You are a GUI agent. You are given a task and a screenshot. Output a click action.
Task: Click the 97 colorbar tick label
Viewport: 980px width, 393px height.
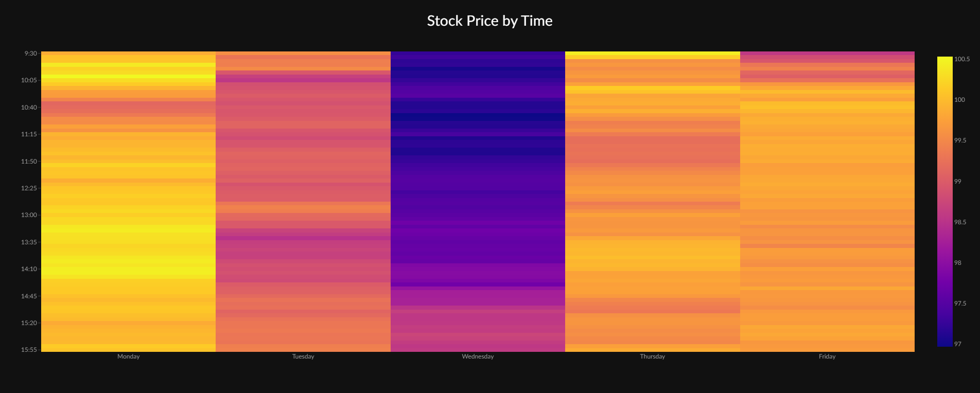coord(957,344)
